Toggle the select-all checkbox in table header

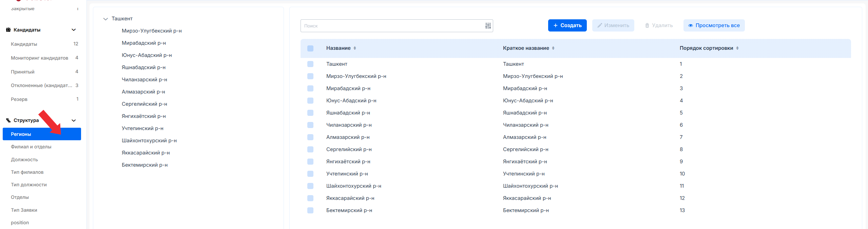pyautogui.click(x=310, y=48)
